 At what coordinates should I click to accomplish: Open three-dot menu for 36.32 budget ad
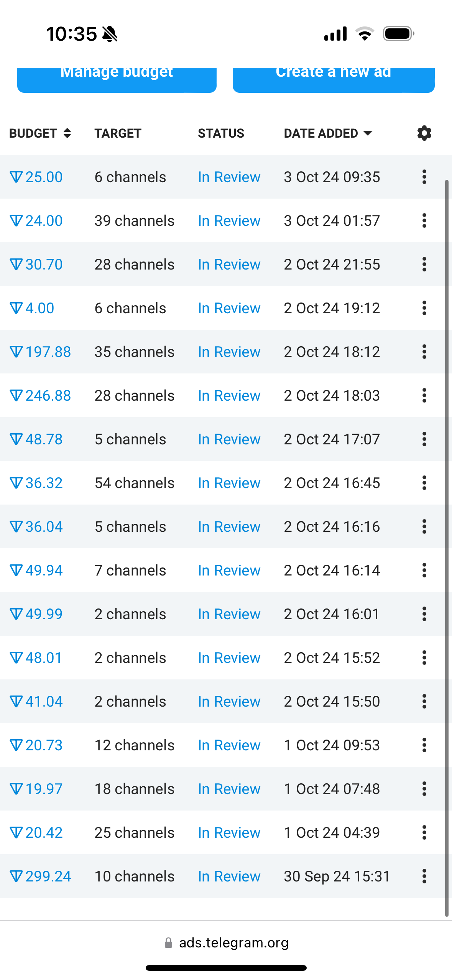(x=424, y=483)
